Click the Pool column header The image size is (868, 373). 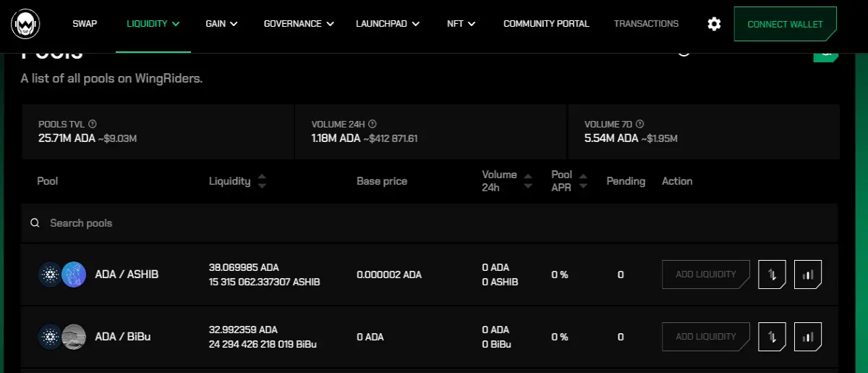tap(48, 181)
